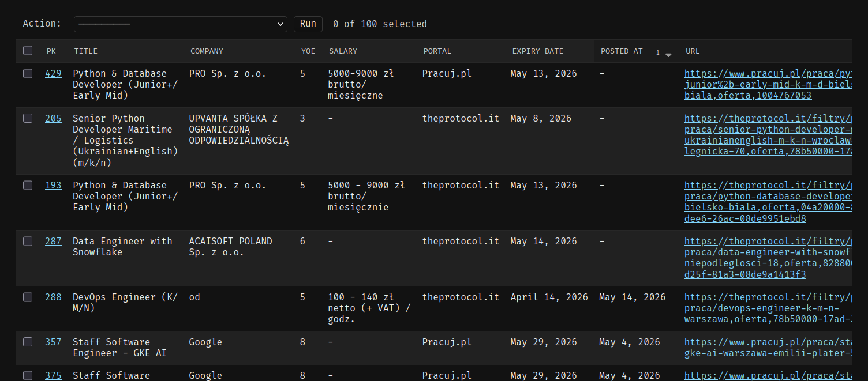Open record 205 link

(x=53, y=118)
